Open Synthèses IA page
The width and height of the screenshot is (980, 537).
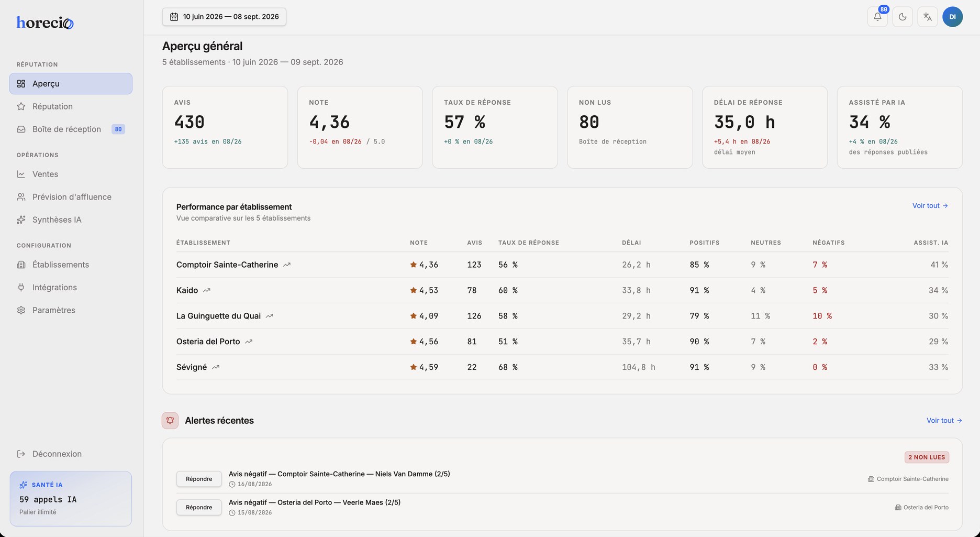pyautogui.click(x=71, y=220)
